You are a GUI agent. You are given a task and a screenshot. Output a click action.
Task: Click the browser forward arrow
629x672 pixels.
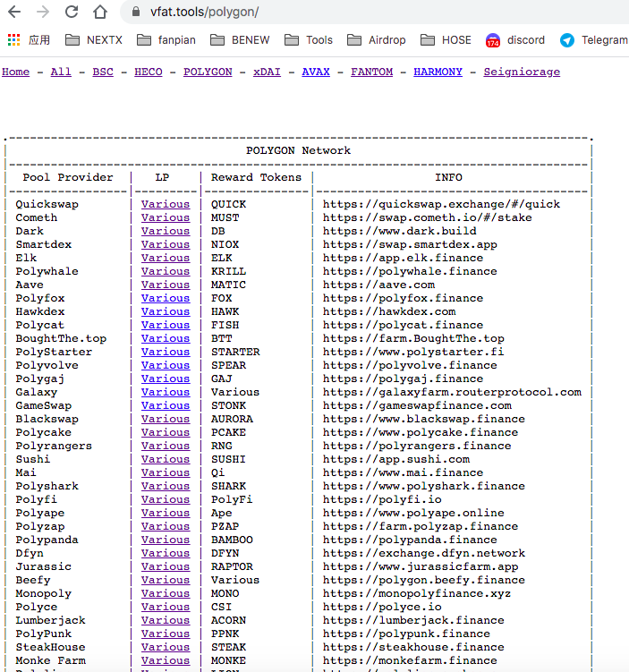pyautogui.click(x=43, y=12)
